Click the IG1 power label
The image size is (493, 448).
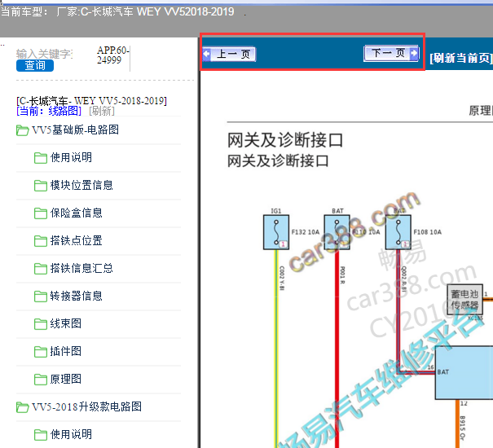(x=276, y=211)
